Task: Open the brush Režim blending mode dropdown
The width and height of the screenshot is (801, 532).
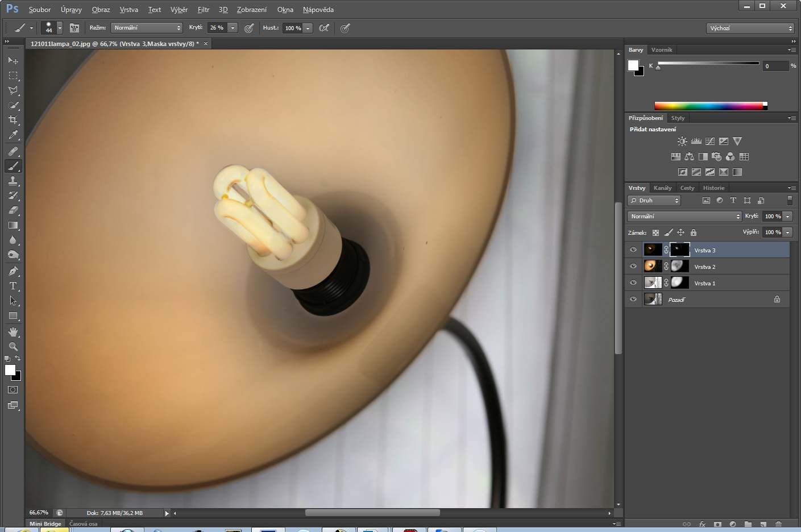Action: [146, 28]
